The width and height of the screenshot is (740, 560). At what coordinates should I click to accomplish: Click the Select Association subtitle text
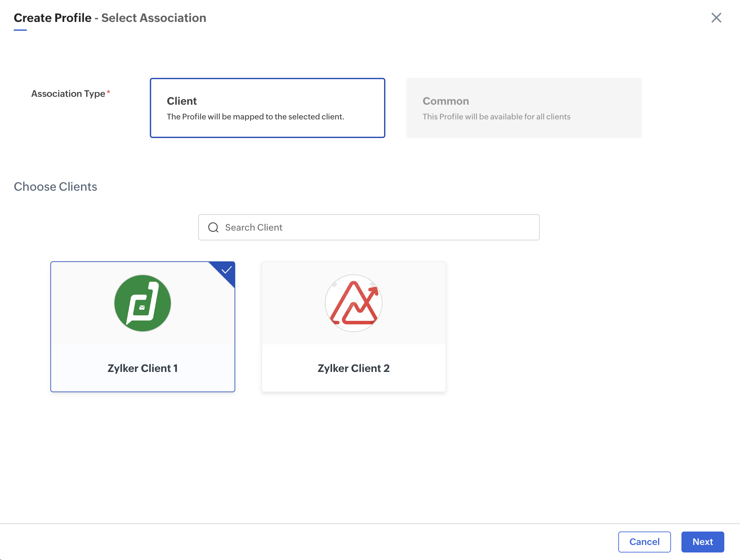click(x=153, y=18)
